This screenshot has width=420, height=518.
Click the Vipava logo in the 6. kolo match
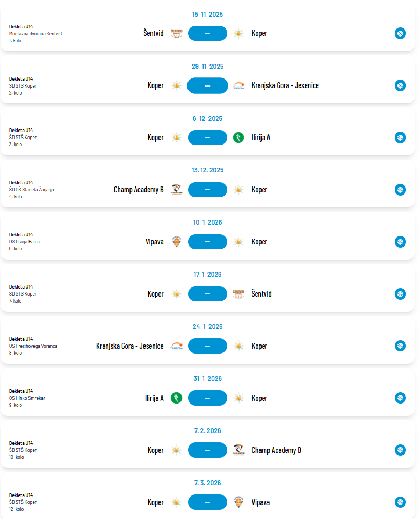[176, 242]
